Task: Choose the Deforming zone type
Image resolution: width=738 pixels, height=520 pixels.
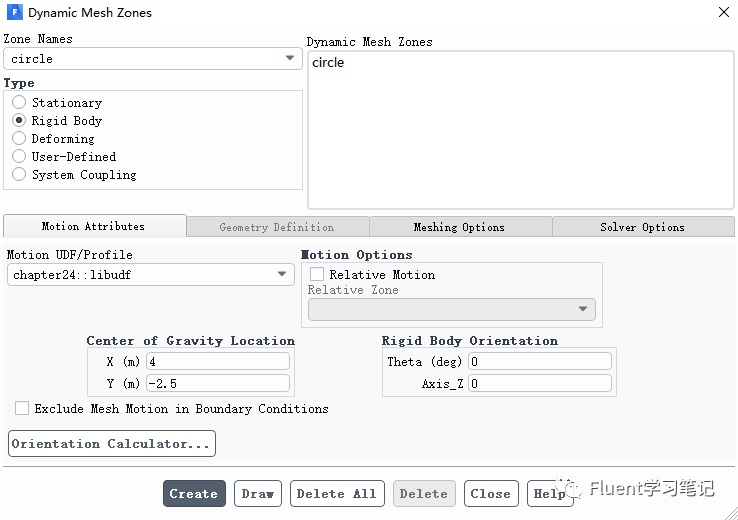Action: [x=19, y=138]
